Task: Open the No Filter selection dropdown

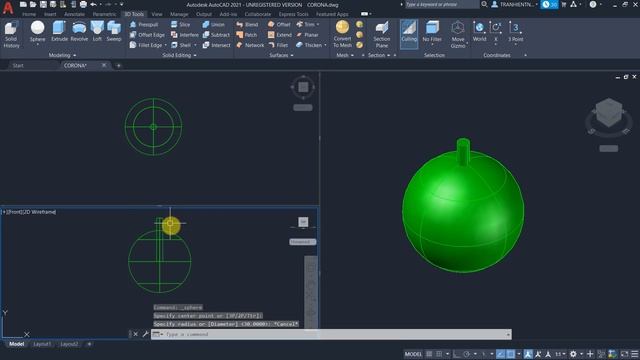Action: (x=432, y=44)
